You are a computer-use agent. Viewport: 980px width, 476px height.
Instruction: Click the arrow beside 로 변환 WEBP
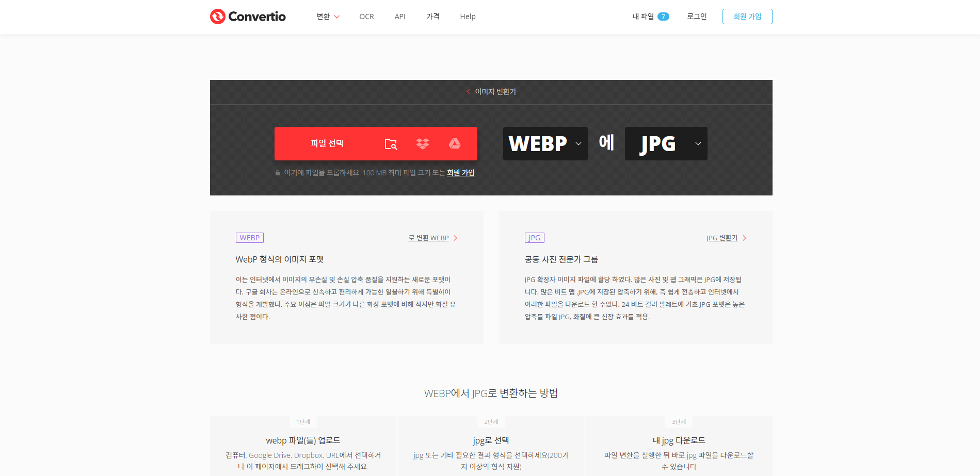pyautogui.click(x=456, y=238)
